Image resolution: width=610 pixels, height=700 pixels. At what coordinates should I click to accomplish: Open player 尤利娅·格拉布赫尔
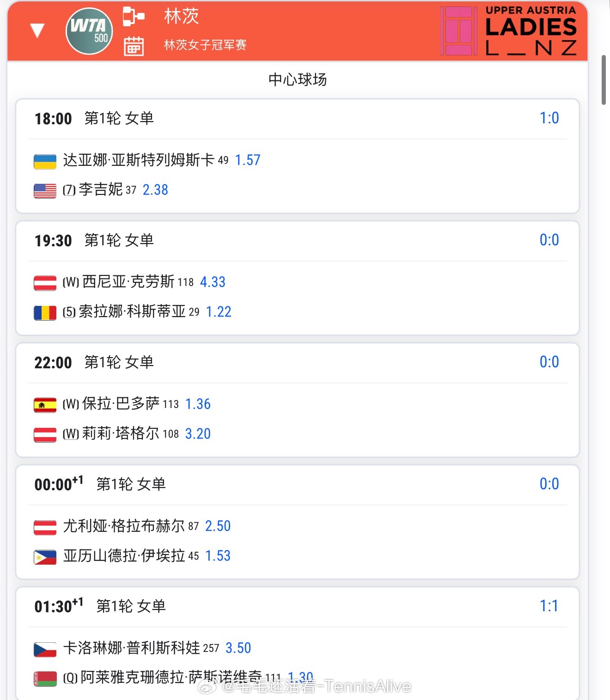tap(124, 526)
